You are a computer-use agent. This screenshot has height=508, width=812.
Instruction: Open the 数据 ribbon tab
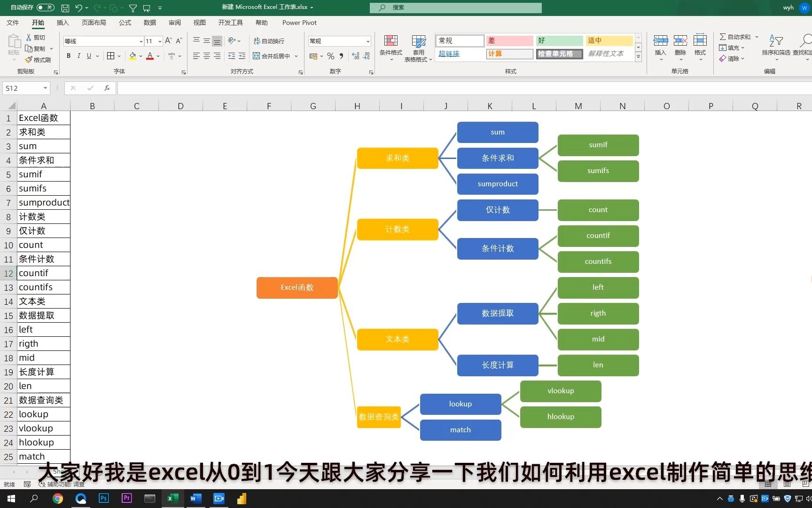(x=150, y=23)
